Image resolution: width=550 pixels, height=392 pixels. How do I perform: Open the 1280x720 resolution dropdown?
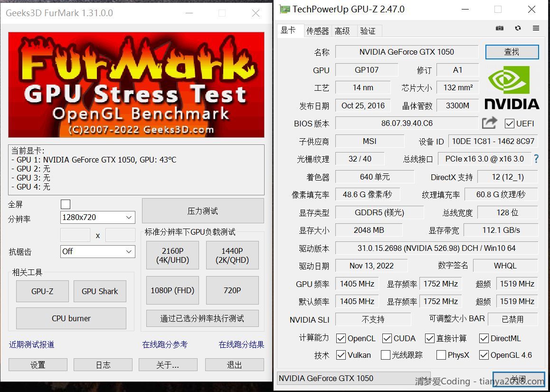[97, 217]
